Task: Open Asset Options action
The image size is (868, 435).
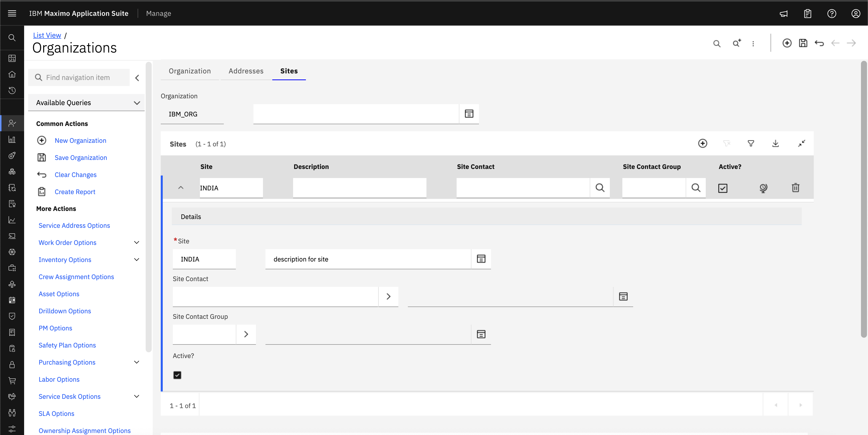Action: tap(59, 294)
